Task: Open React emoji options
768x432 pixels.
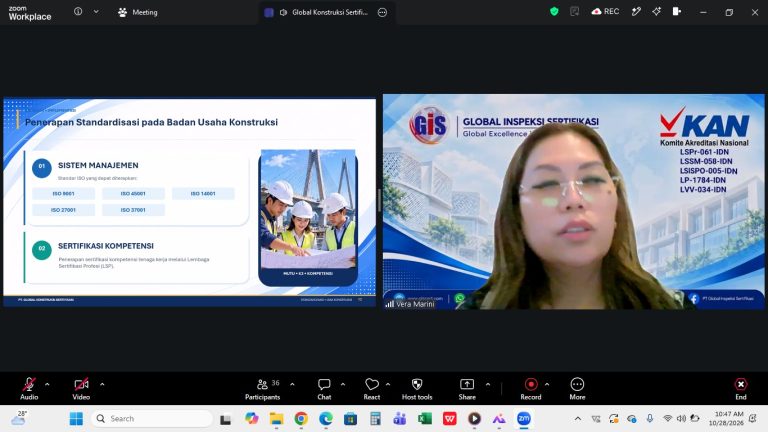Action: (372, 389)
